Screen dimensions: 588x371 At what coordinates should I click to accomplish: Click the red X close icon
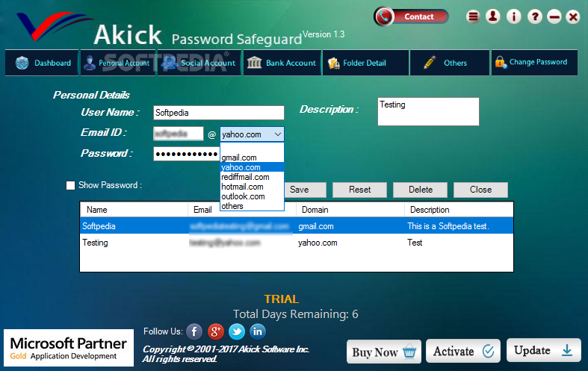pos(573,16)
